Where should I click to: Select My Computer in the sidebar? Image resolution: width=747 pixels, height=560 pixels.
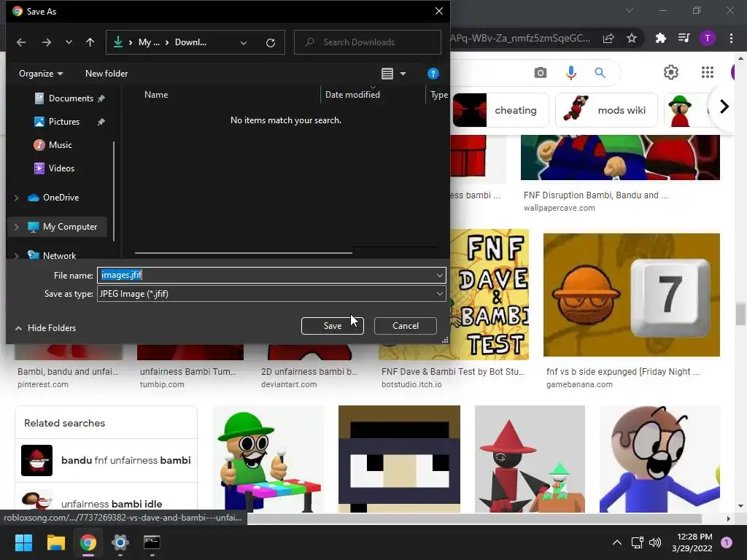click(69, 227)
